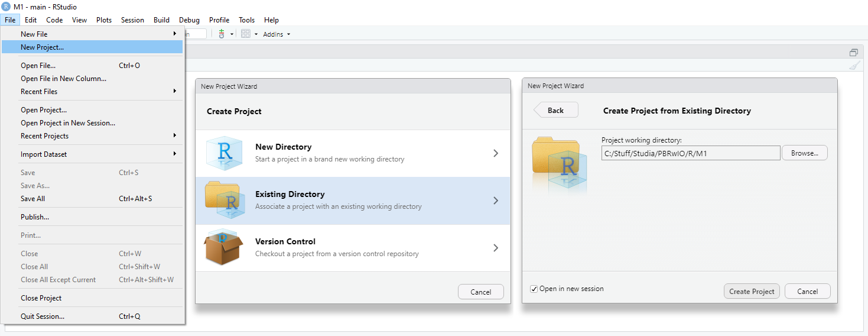Viewport: 868px width, 336px height.
Task: Click Cancel in Create Project dialog
Action: coord(481,292)
